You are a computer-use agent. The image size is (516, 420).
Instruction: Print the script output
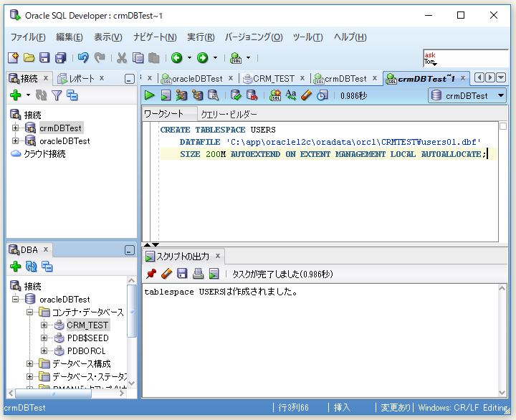[198, 274]
